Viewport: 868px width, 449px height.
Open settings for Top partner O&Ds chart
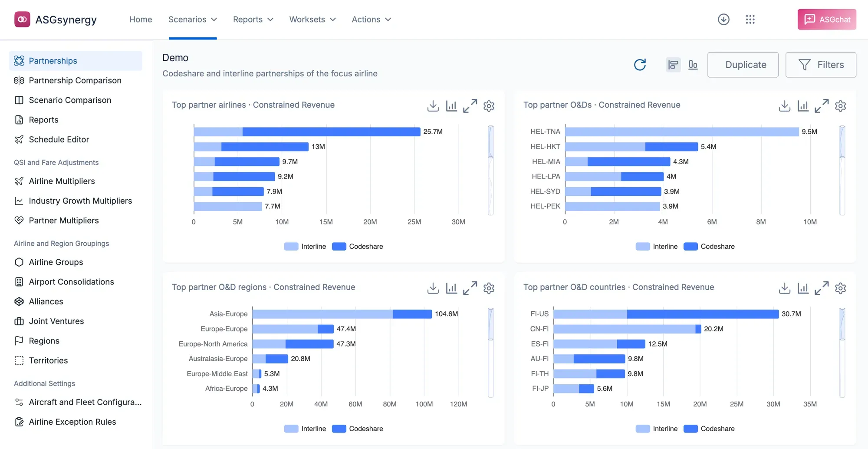click(841, 106)
